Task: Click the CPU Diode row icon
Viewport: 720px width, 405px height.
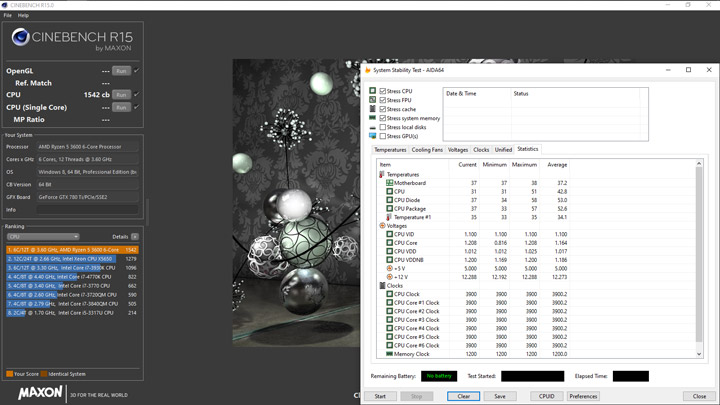Action: [x=389, y=200]
